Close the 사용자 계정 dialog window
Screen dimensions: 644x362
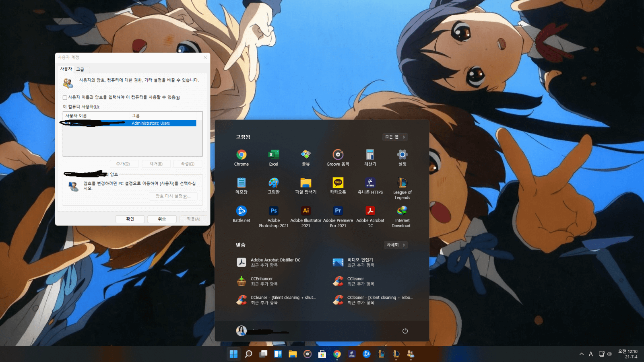click(x=205, y=58)
